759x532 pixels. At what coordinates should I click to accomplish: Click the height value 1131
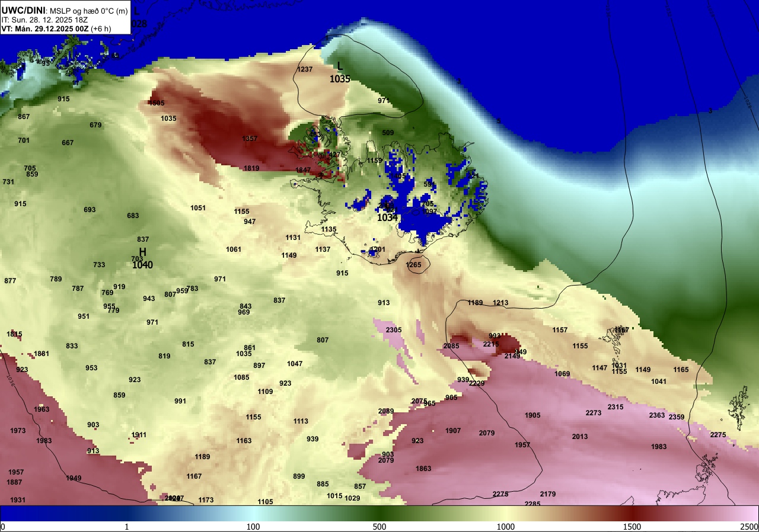pyautogui.click(x=293, y=238)
